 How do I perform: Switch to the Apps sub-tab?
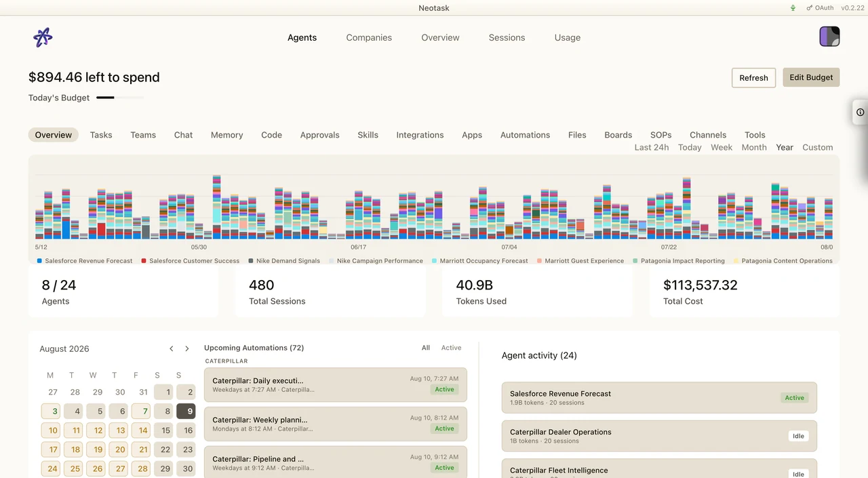(x=472, y=135)
